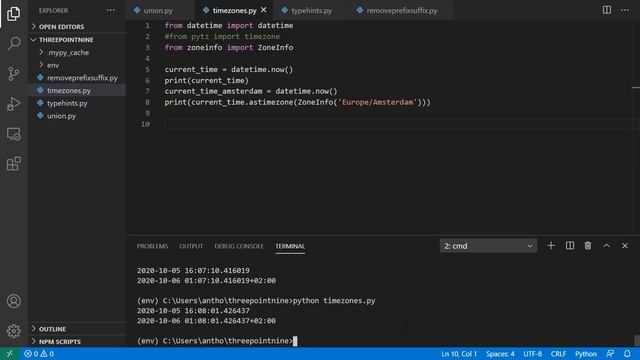640x360 pixels.
Task: Maximize the panel size chevron
Action: click(607, 246)
